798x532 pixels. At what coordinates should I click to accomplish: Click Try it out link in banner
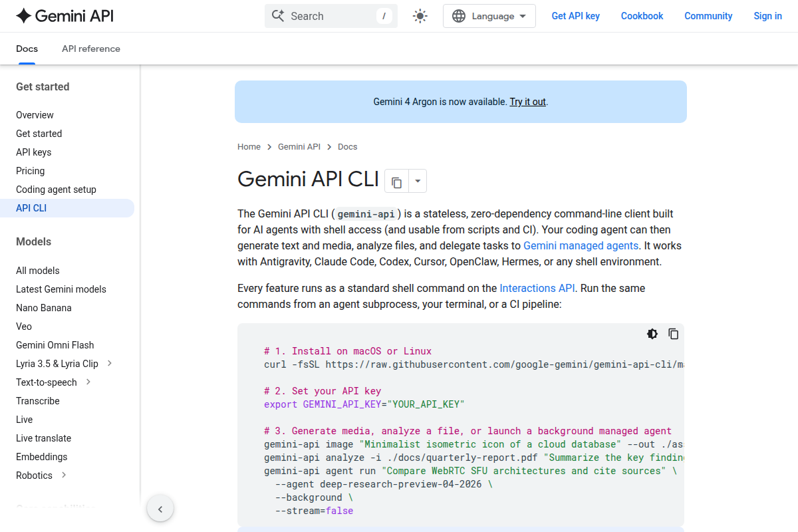(x=527, y=102)
